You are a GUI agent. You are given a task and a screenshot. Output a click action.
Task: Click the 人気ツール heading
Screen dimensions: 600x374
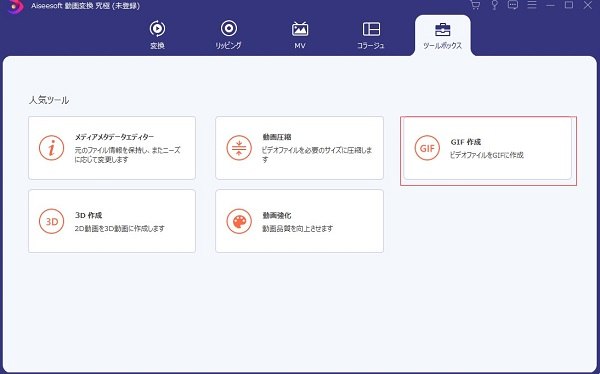49,100
